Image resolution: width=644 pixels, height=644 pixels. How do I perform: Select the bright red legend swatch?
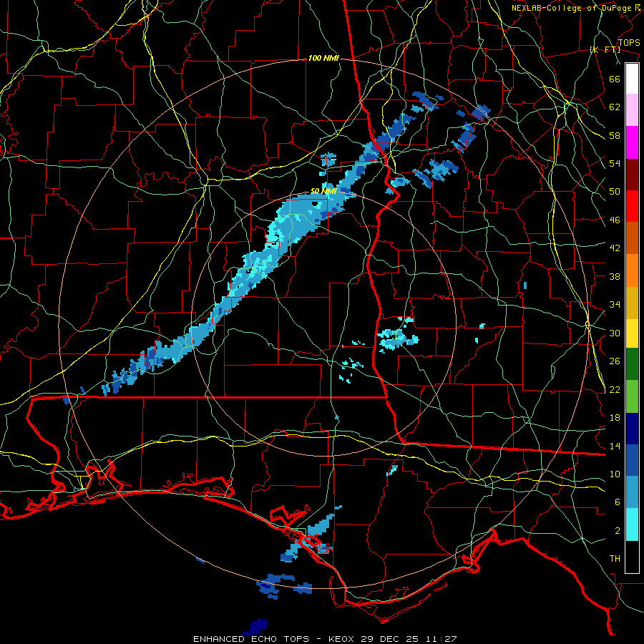pos(632,206)
